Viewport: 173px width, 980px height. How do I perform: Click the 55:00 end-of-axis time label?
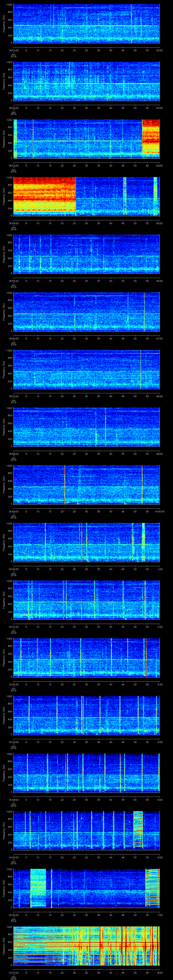pyautogui.click(x=160, y=223)
